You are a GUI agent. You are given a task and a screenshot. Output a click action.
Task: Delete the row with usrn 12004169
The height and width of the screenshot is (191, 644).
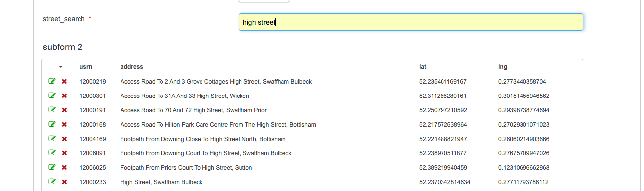(x=64, y=139)
